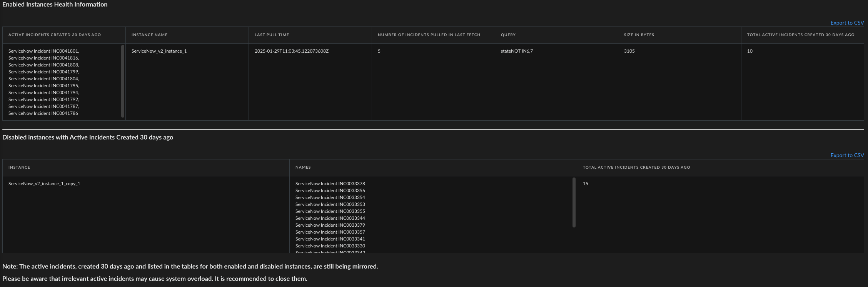Click ServiceNow Incident INC0033378 entry
The width and height of the screenshot is (868, 287).
pyautogui.click(x=330, y=184)
